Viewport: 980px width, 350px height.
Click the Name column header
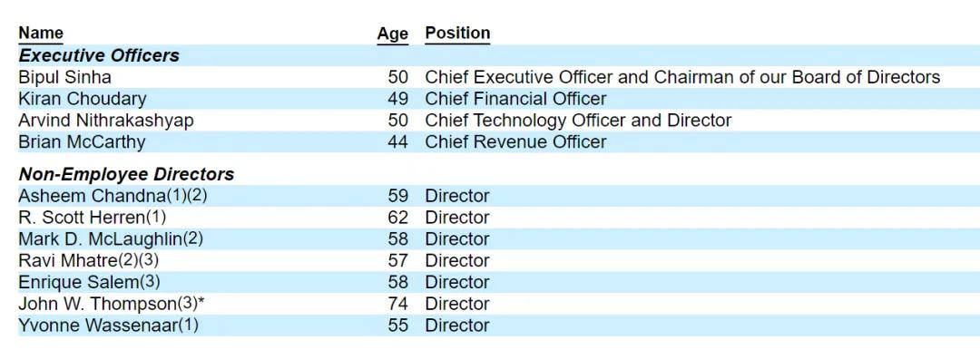tap(41, 33)
